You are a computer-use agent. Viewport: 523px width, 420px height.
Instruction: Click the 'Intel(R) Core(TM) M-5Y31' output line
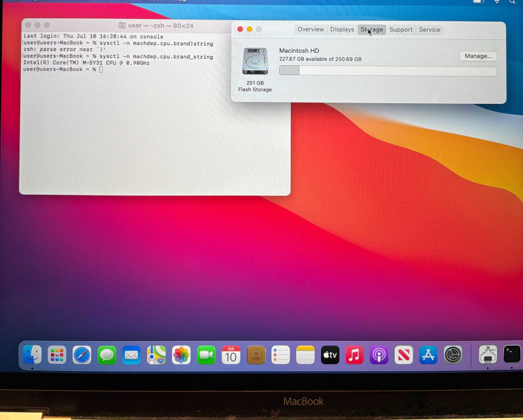pos(86,63)
